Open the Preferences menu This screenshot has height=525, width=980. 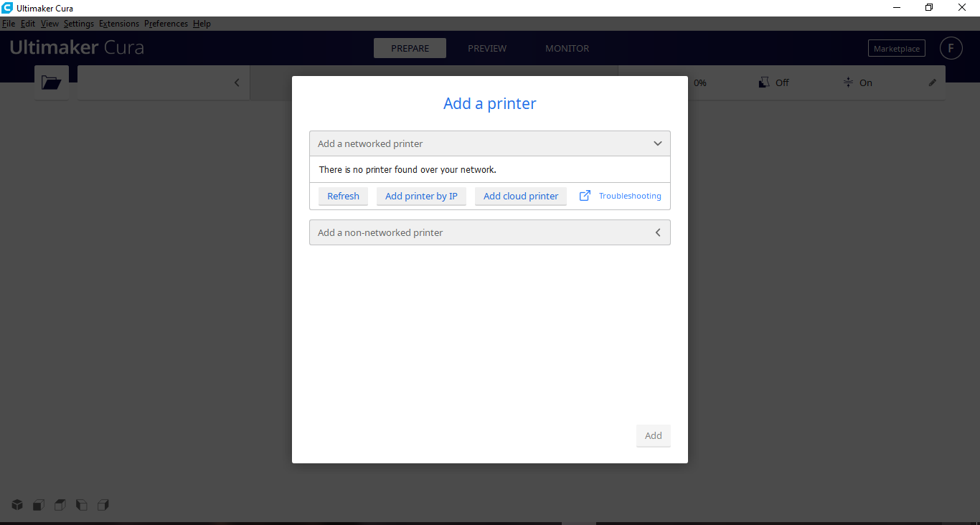(x=166, y=24)
